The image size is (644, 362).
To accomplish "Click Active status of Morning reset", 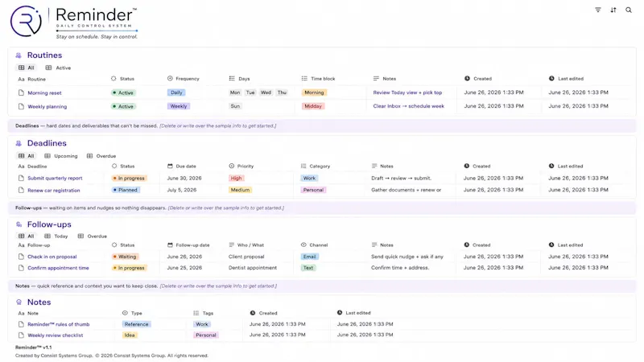I will [x=124, y=93].
